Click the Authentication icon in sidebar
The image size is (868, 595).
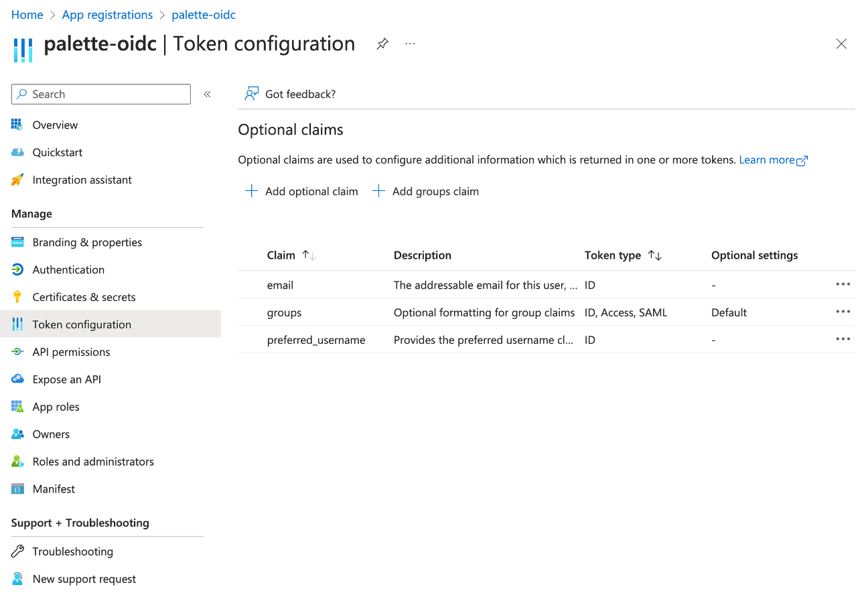point(17,269)
